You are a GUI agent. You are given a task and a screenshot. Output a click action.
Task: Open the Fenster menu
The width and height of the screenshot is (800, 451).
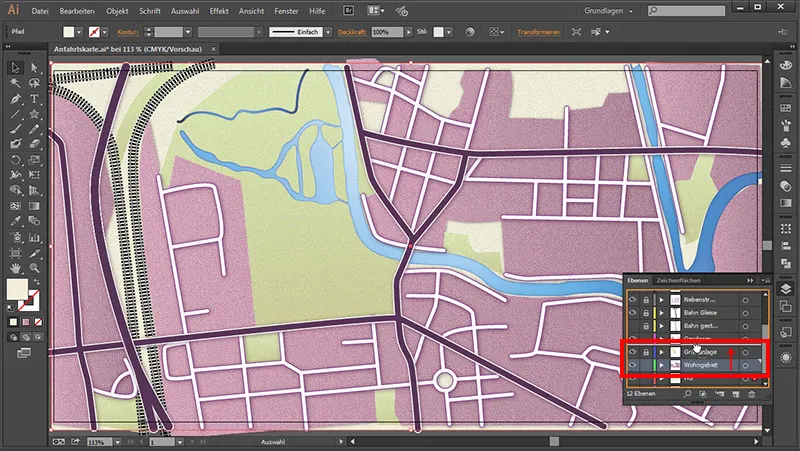point(286,11)
